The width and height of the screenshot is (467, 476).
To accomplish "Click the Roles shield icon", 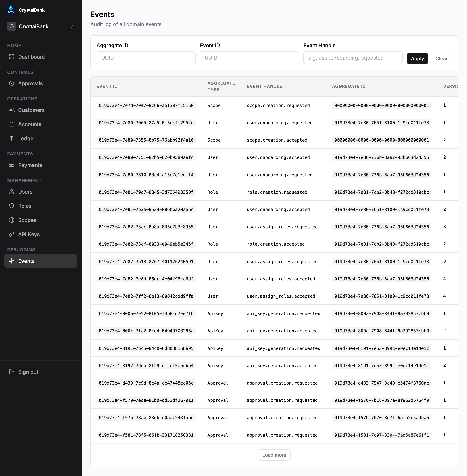I will click(11, 206).
